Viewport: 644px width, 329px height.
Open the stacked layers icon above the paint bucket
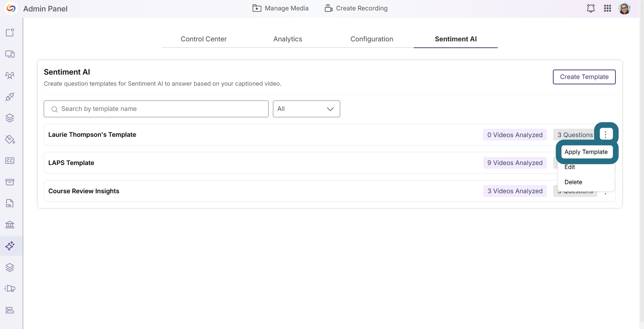(x=10, y=118)
